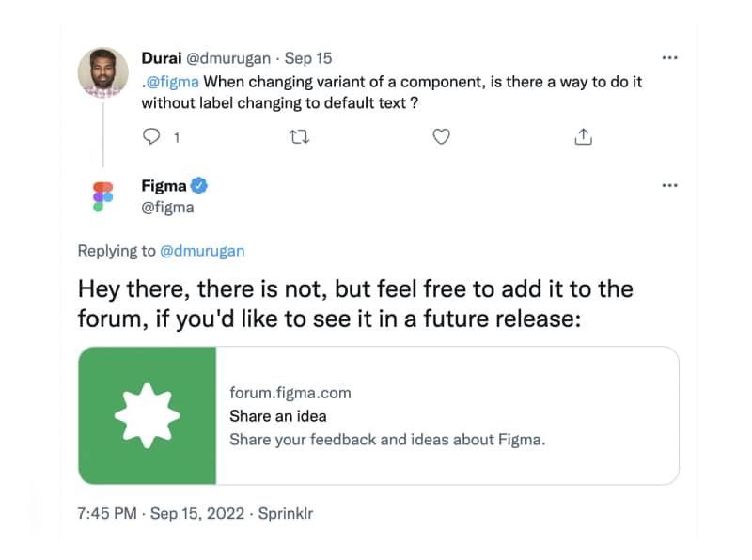The width and height of the screenshot is (752, 560).
Task: Open the 'Share an idea' card title
Action: pyautogui.click(x=278, y=415)
